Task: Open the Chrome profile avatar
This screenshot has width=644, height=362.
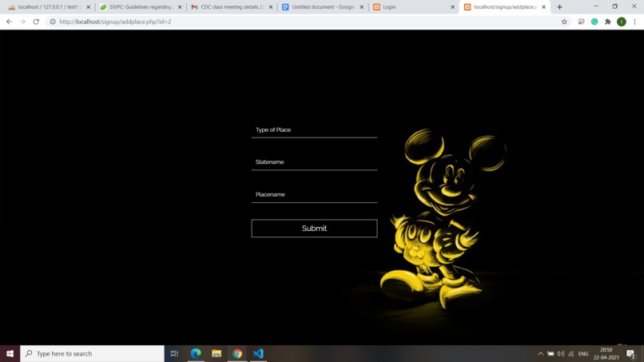Action: pos(622,22)
